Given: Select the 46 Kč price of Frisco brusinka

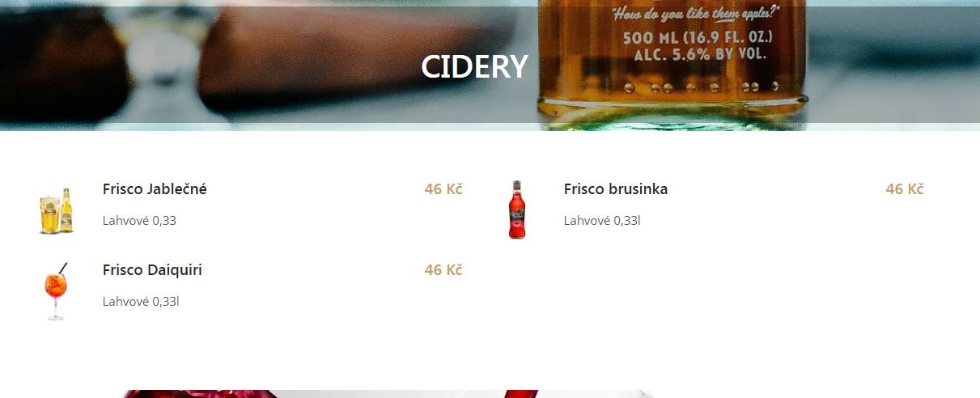Looking at the screenshot, I should (905, 189).
